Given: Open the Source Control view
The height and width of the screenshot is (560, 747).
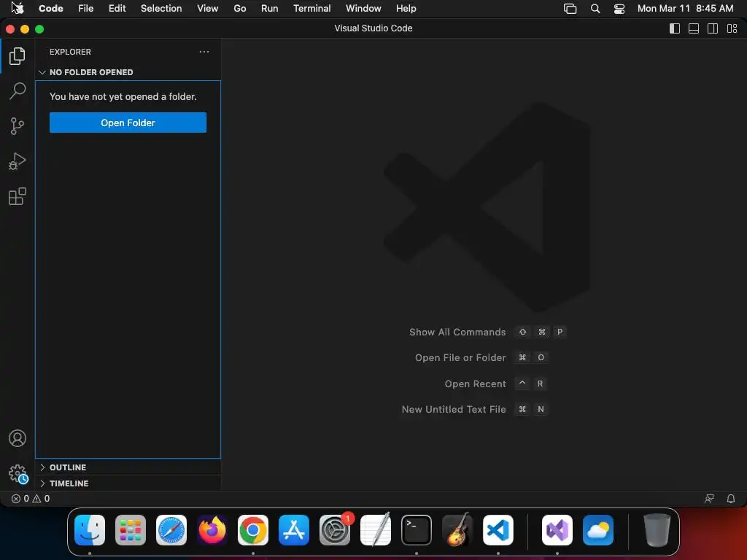Looking at the screenshot, I should 18,126.
